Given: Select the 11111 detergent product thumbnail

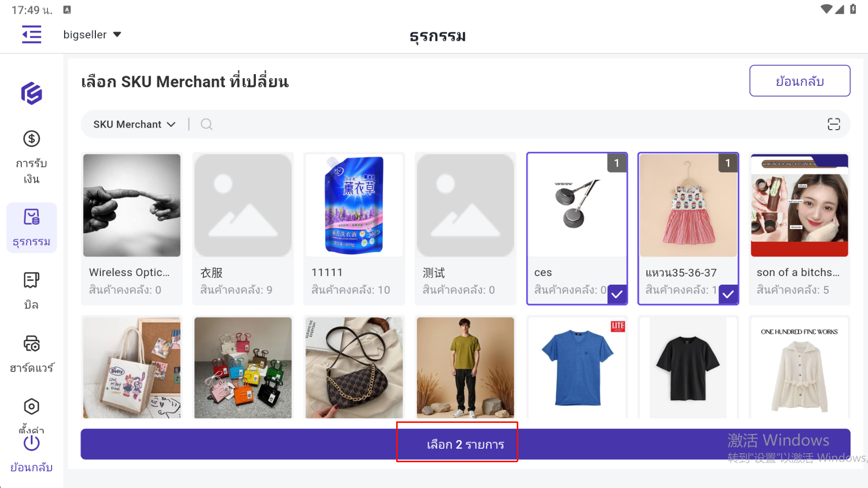Looking at the screenshot, I should click(354, 205).
